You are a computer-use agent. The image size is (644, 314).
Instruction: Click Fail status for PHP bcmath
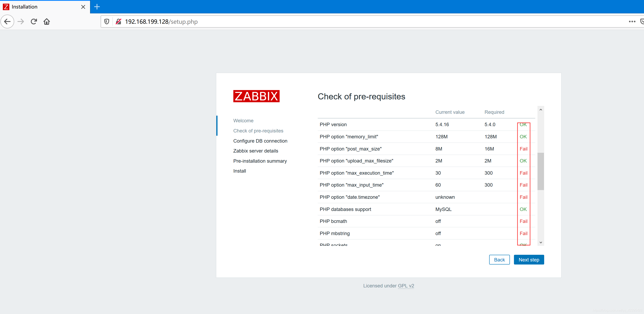[523, 221]
